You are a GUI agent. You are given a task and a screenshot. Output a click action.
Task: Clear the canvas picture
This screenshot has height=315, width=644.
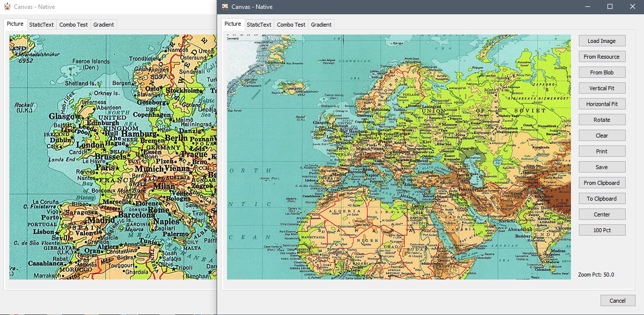(x=602, y=136)
